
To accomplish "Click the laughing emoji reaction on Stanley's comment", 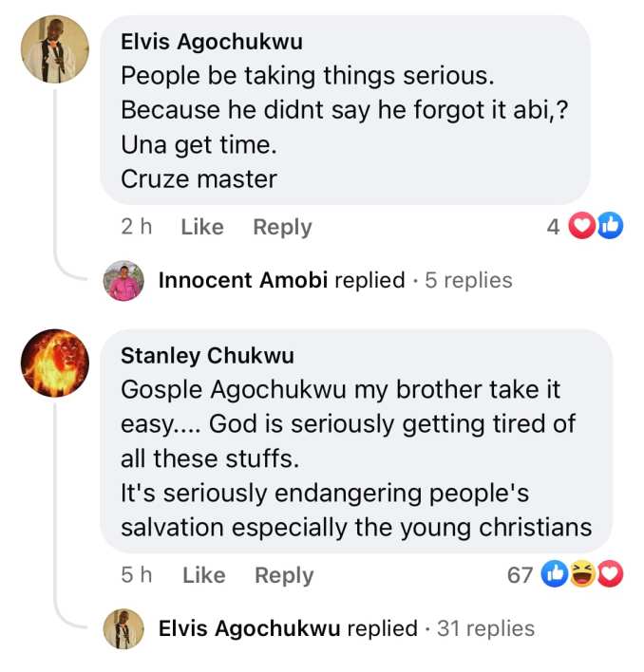I will (582, 574).
